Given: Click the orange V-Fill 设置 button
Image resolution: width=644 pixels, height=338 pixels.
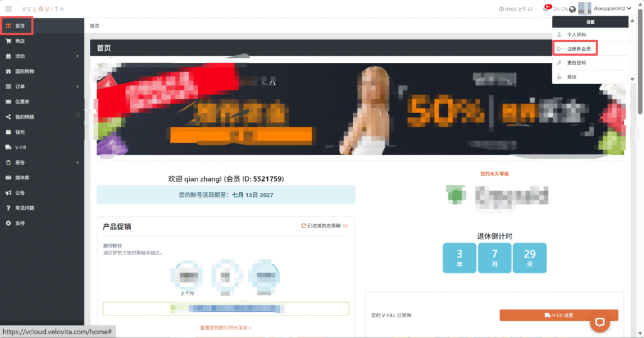Looking at the screenshot, I should (x=558, y=315).
